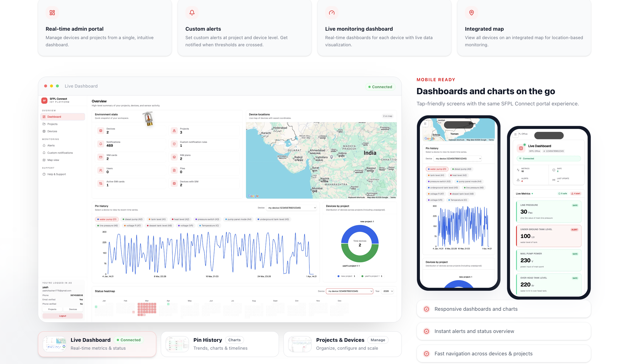Click the Live monitoring gauge icon
The height and width of the screenshot is (364, 629).
click(332, 13)
